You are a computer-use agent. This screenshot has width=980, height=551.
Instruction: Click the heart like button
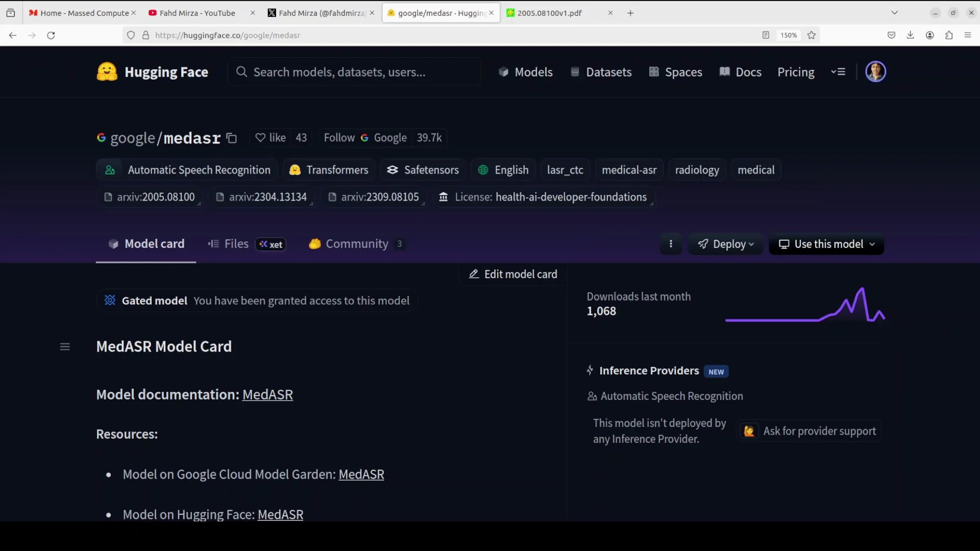[271, 138]
